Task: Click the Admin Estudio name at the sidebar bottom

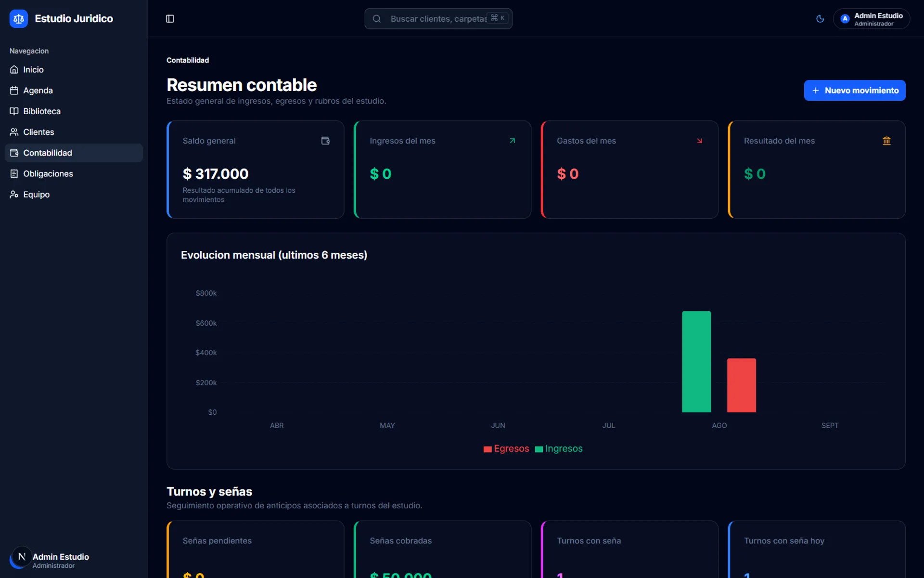Action: [x=61, y=557]
